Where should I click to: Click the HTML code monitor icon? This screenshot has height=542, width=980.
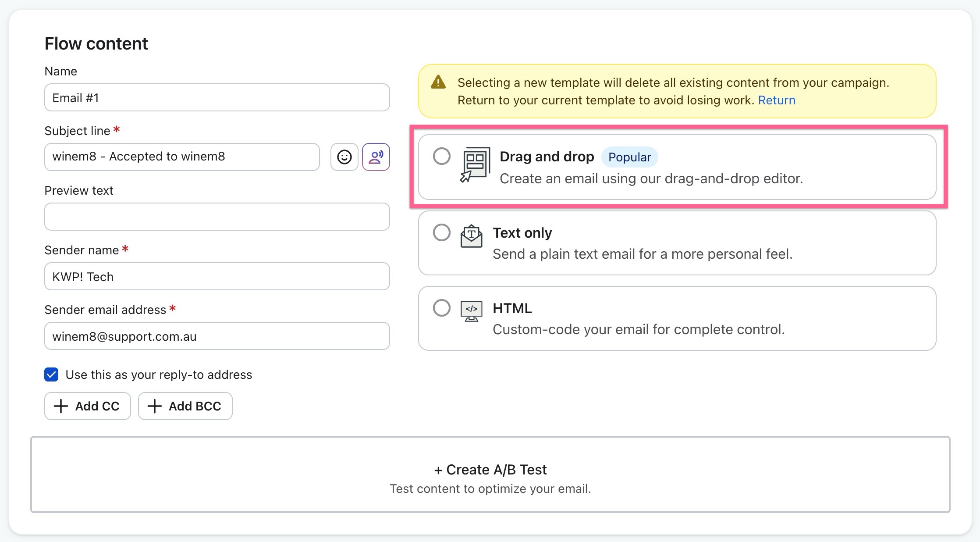pos(471,311)
